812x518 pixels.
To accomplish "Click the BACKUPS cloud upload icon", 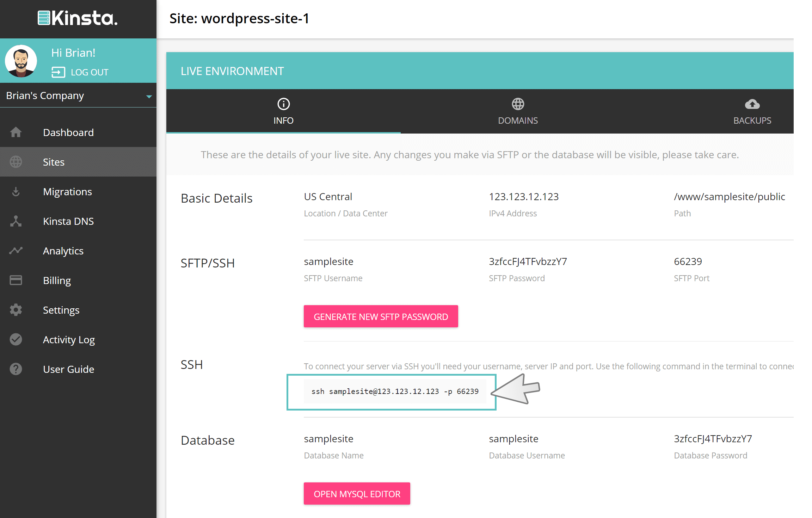I will tap(752, 104).
